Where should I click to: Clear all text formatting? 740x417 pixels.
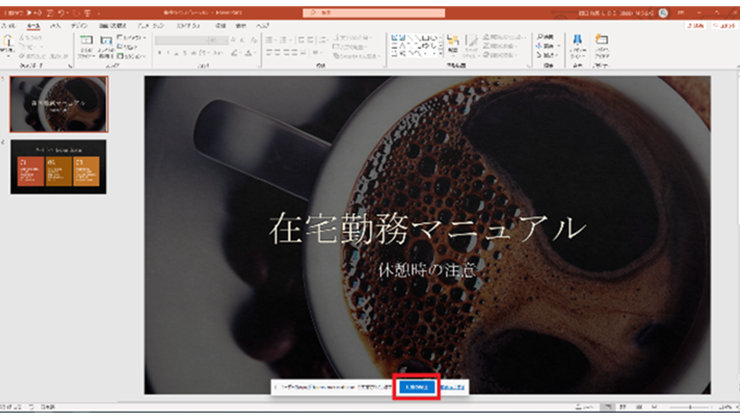254,41
